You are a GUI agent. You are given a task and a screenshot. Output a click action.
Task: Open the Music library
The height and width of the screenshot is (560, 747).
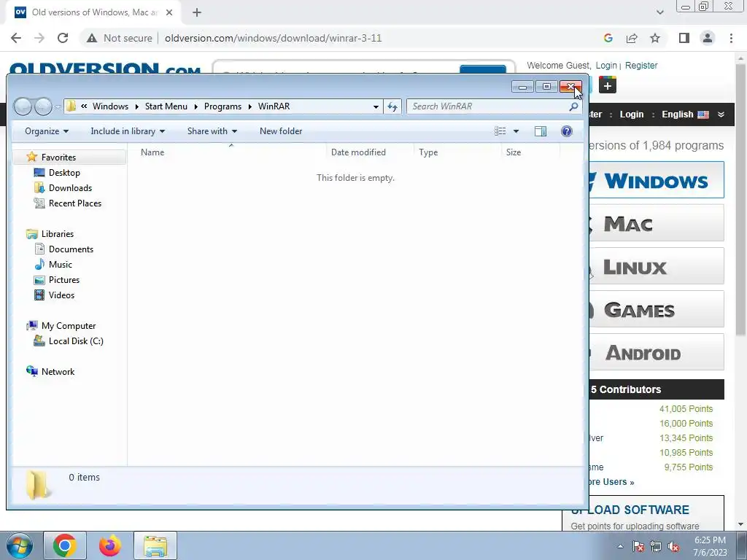click(60, 264)
